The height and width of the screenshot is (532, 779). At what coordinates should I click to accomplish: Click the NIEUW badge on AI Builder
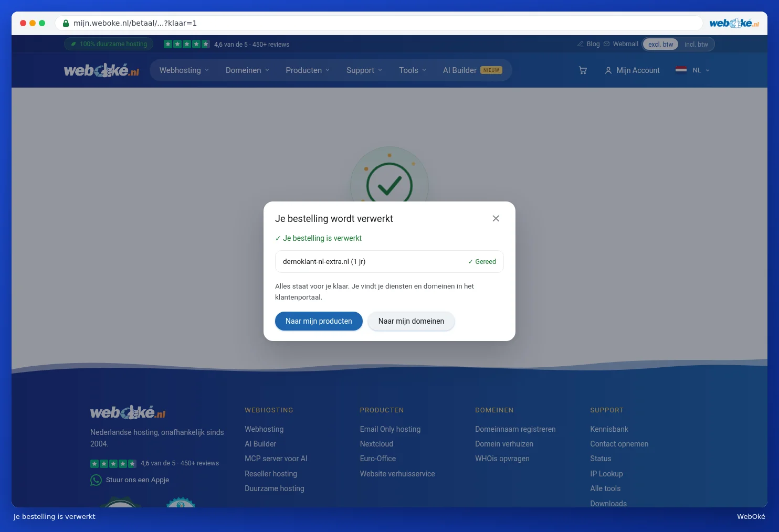491,70
